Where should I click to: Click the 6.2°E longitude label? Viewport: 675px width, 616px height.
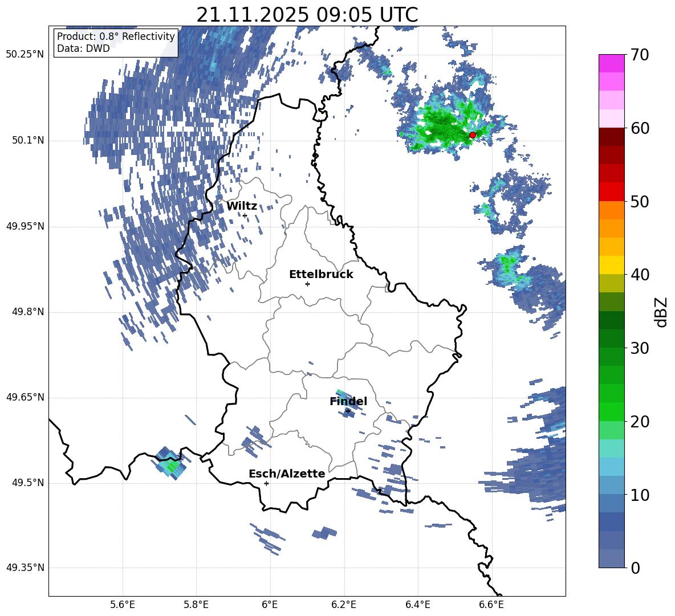click(x=344, y=605)
